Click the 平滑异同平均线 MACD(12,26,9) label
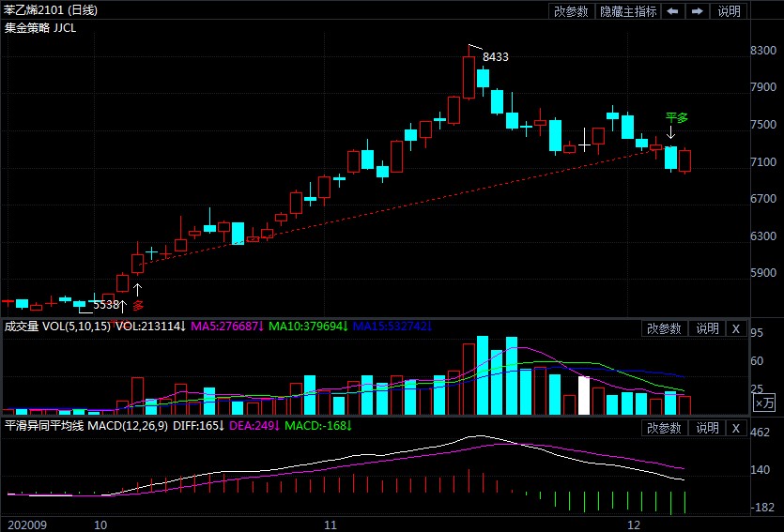Screen dimensions: 784x532 point(86,426)
